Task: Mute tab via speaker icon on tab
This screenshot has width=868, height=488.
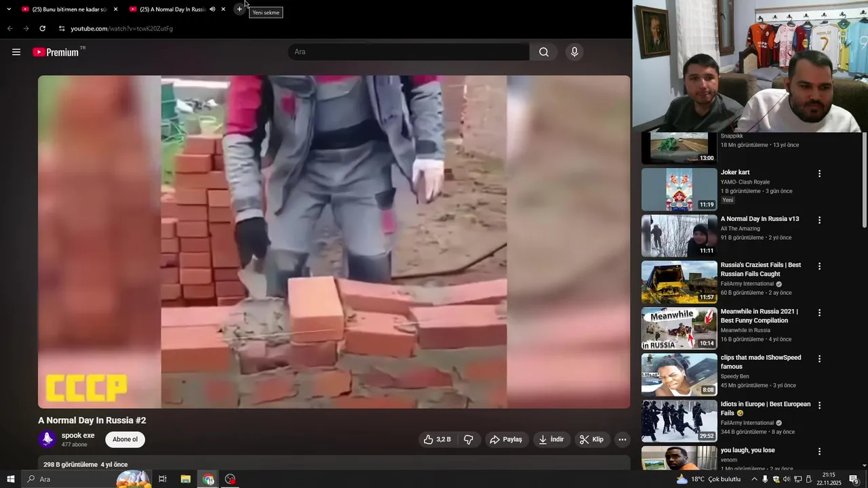Action: pyautogui.click(x=212, y=9)
